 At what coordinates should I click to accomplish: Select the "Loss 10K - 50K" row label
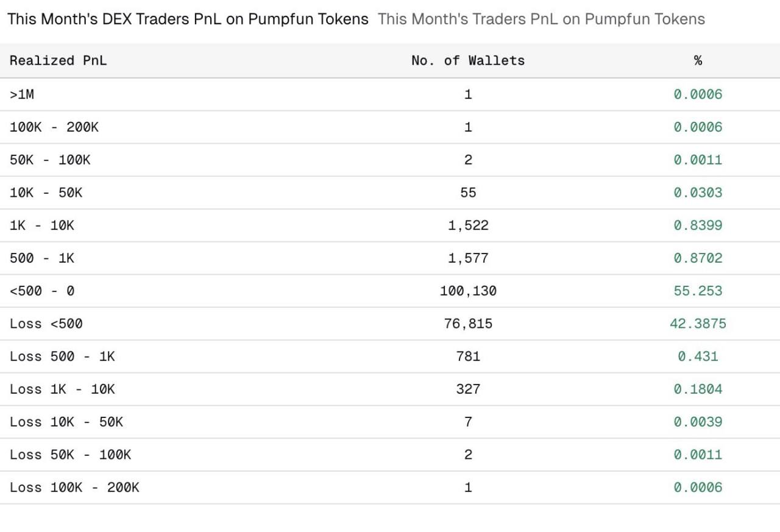66,422
